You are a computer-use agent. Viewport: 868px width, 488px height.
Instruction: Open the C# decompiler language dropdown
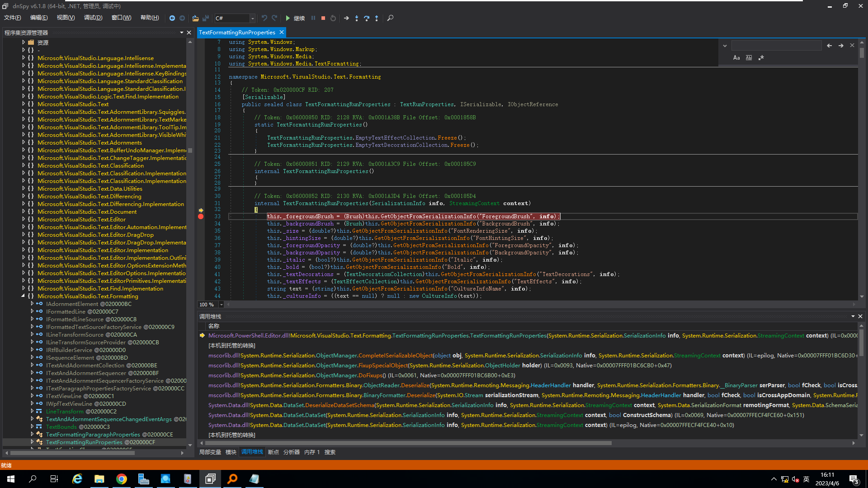[x=252, y=18]
